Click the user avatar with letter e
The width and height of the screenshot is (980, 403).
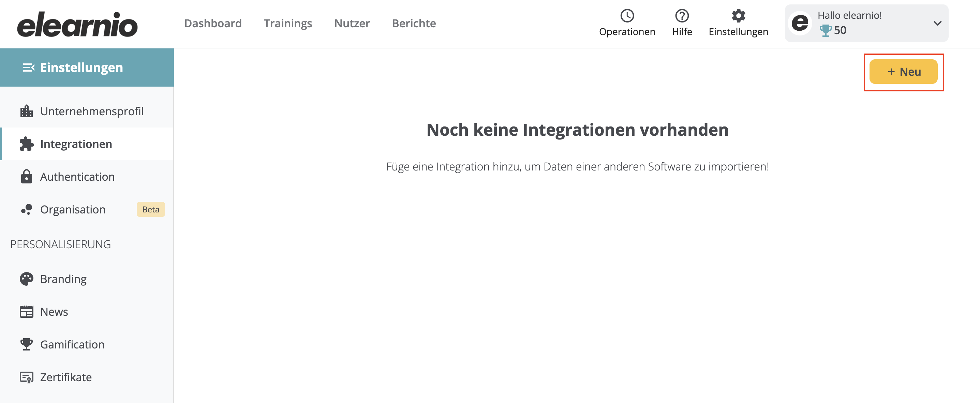tap(800, 23)
